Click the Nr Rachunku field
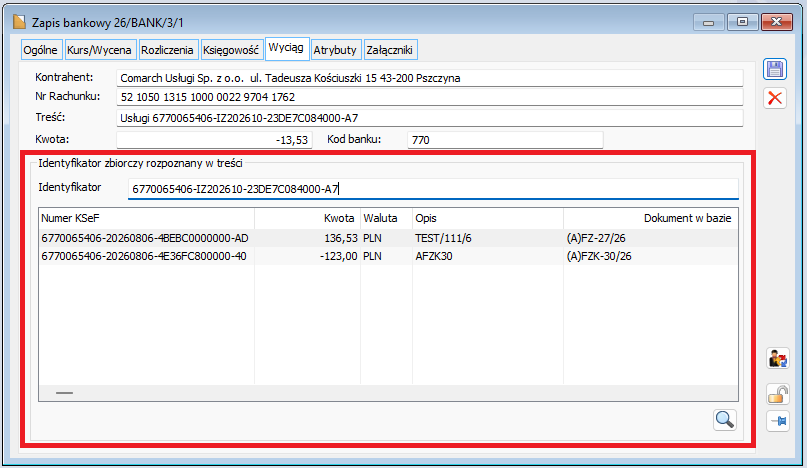This screenshot has width=807, height=468. coord(430,97)
